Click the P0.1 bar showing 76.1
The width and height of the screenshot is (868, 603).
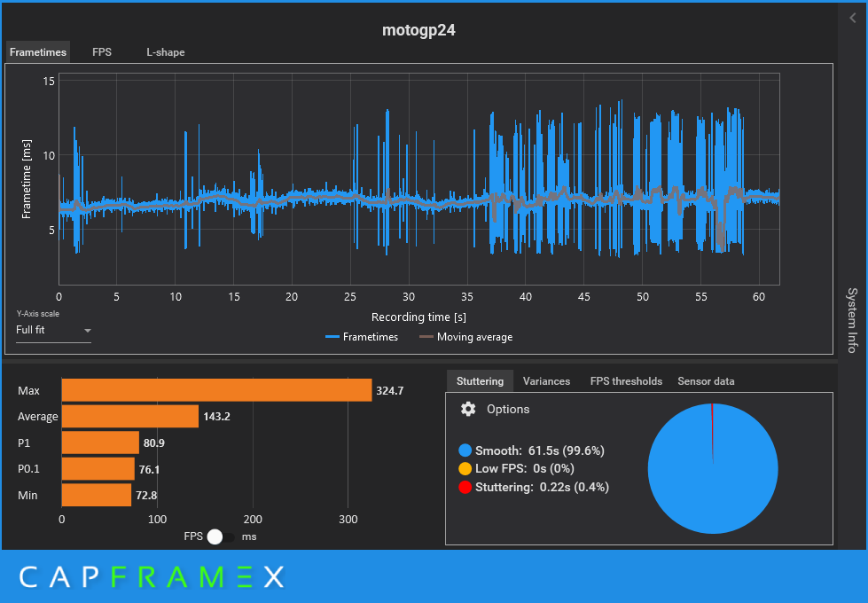point(98,469)
